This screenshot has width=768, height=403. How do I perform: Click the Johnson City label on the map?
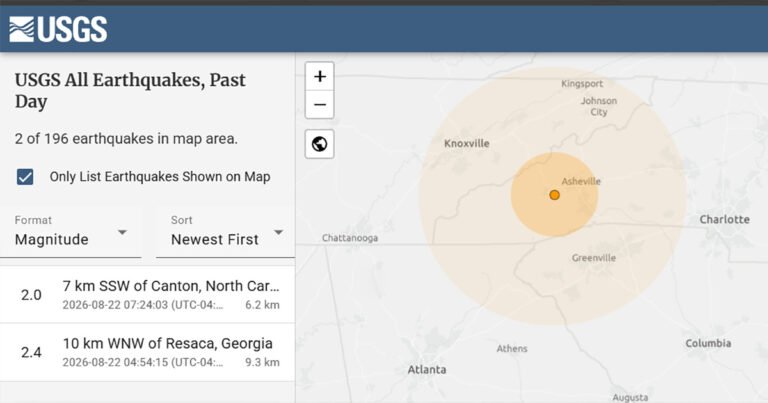tap(599, 106)
